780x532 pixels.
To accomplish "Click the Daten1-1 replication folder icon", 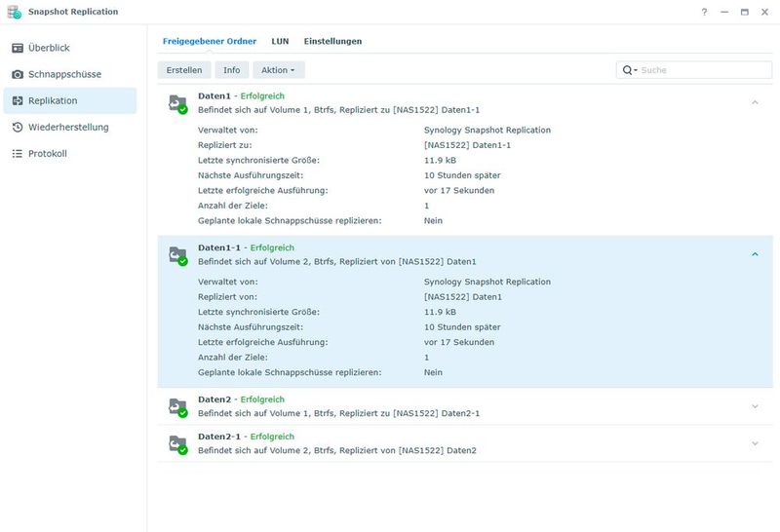I will tap(178, 255).
